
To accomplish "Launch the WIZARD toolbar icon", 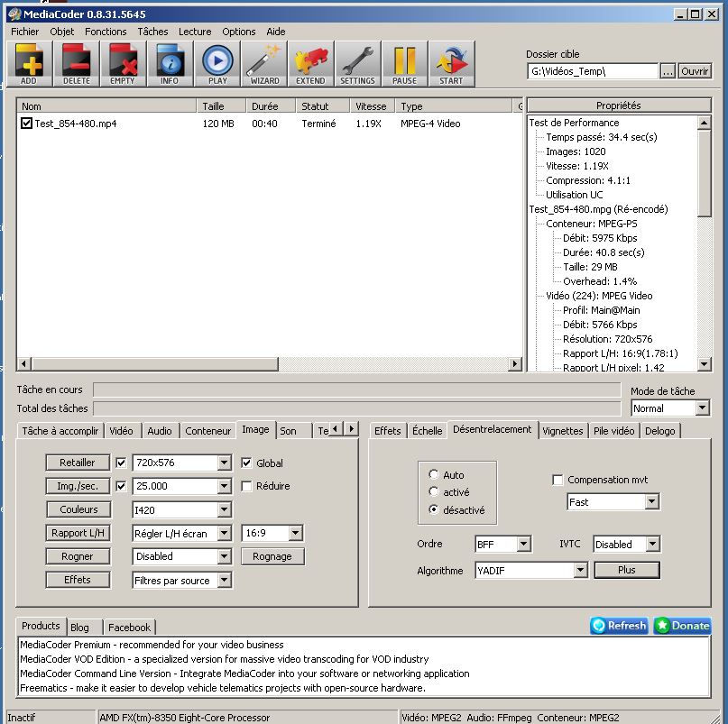I will pos(264,63).
